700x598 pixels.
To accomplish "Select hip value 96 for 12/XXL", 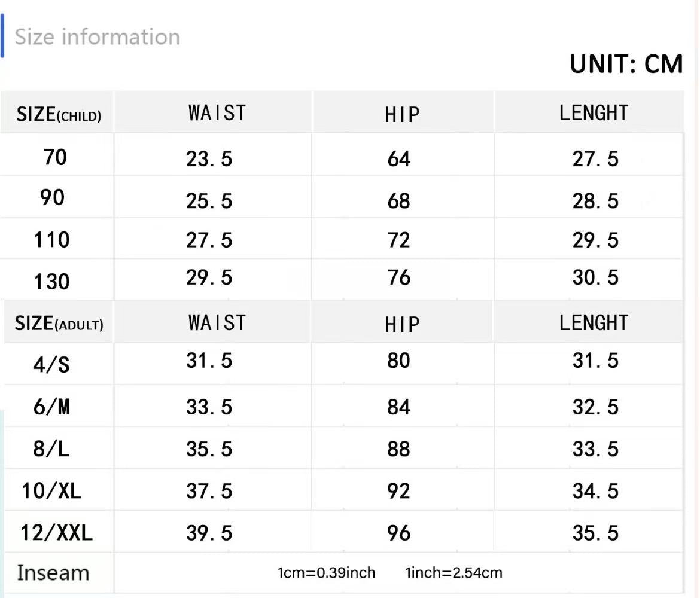I will point(399,533).
